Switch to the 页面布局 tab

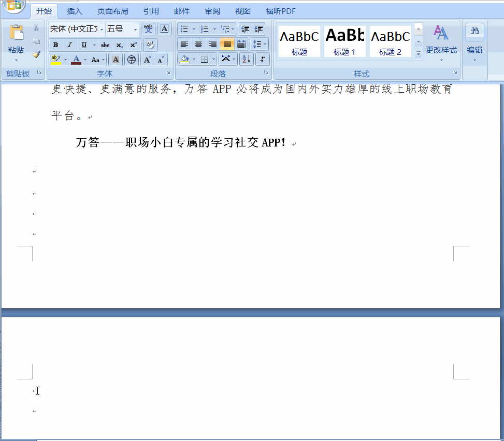[113, 11]
